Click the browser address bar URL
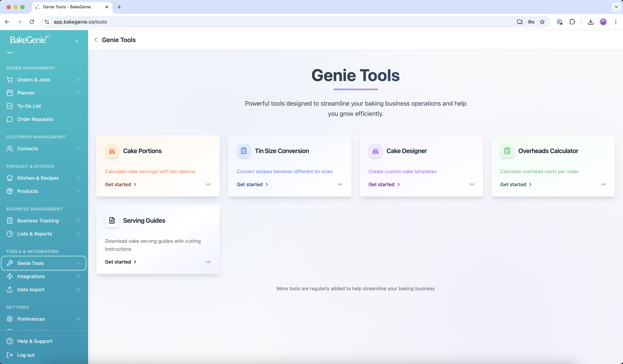This screenshot has width=623, height=364. 80,22
